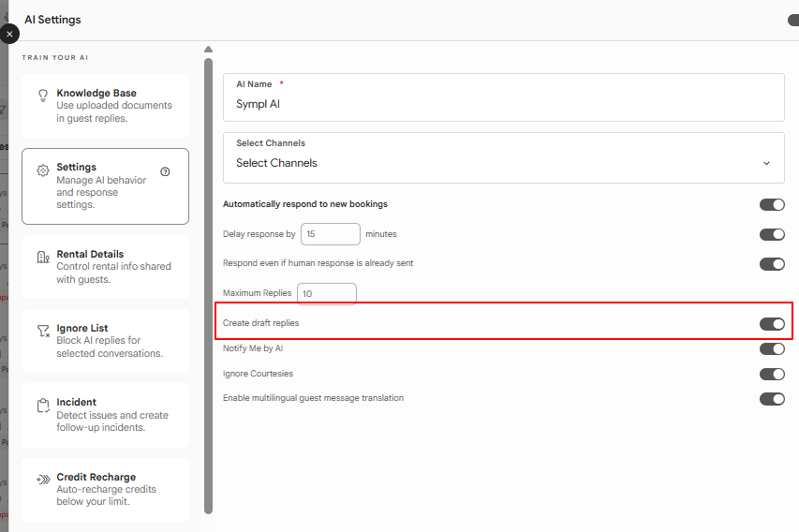This screenshot has width=799, height=532.
Task: Toggle Notify Me by AI switch
Action: 772,349
